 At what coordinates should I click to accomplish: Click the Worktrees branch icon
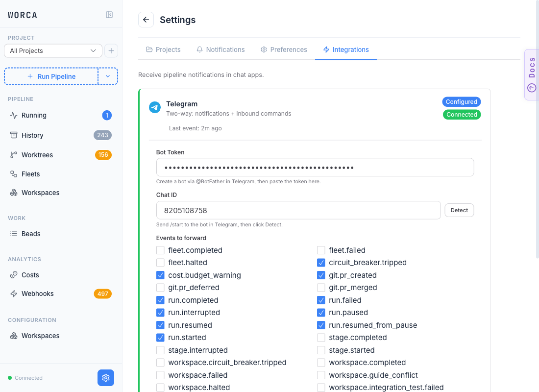tap(14, 155)
